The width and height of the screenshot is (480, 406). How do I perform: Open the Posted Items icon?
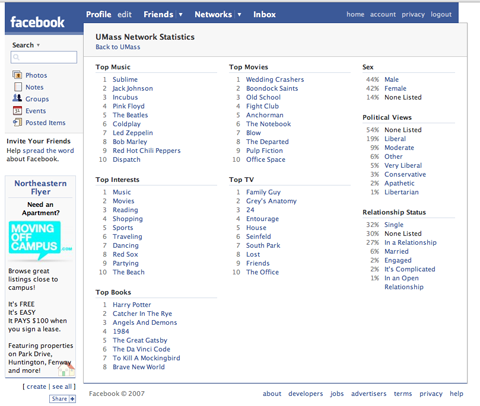coord(17,122)
